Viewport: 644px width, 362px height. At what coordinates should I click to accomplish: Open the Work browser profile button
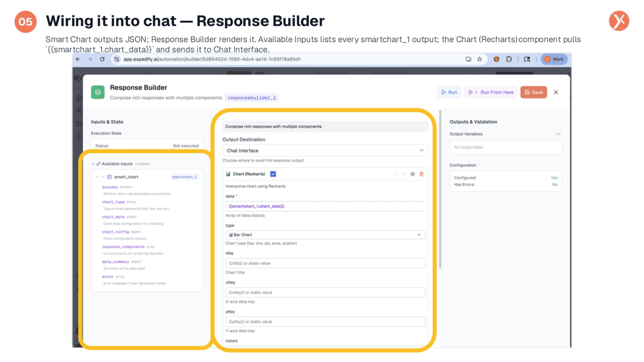click(x=554, y=59)
